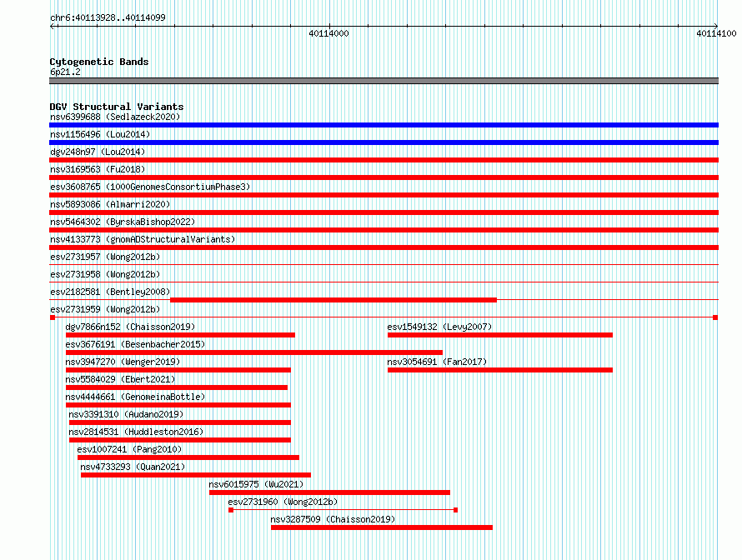Click nsv4133773 (gnomADStructuralVariants) label
The height and width of the screenshot is (560, 742).
pos(143,239)
